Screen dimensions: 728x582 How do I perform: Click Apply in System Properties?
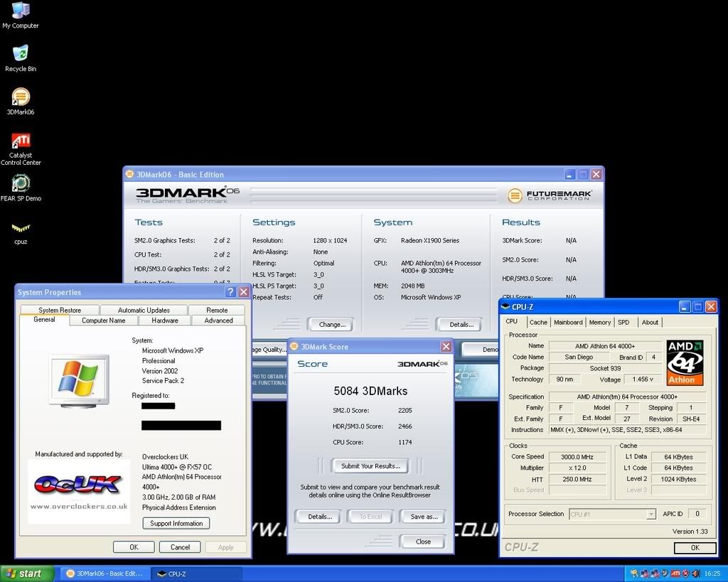tap(225, 547)
